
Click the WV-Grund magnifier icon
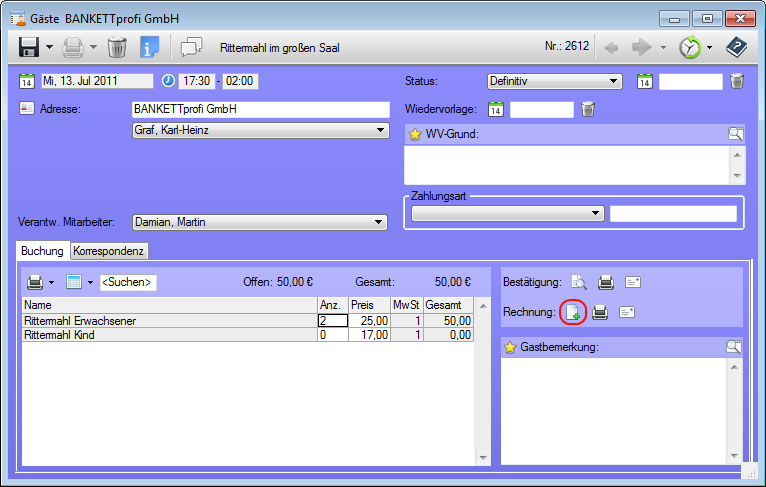[736, 134]
